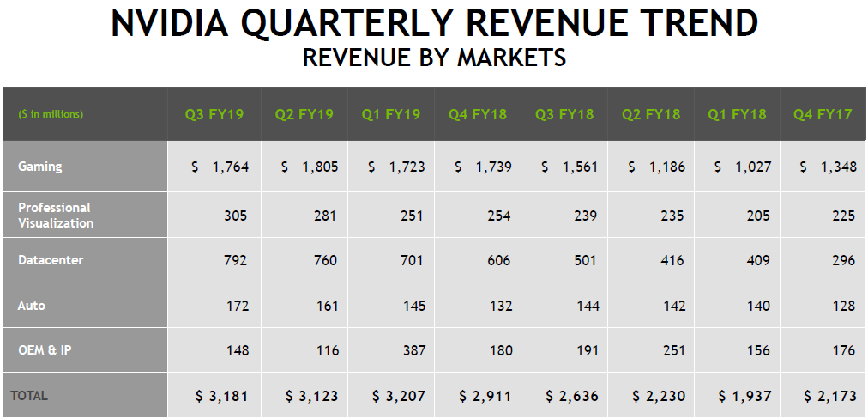Click the Datacenter value 416
The image size is (868, 419).
[x=672, y=260]
